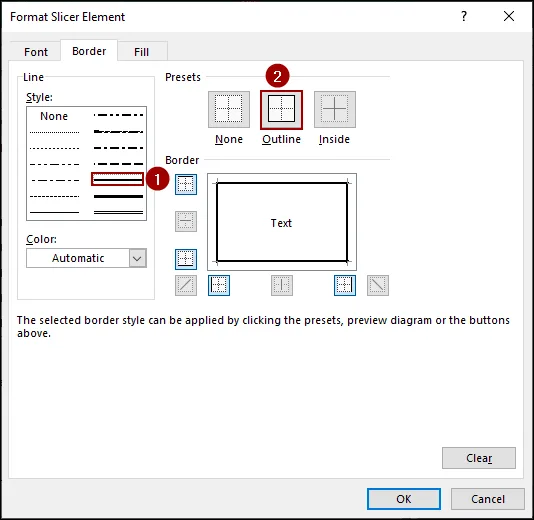The height and width of the screenshot is (520, 534).
Task: Close the Format Slicer Element dialog
Action: [x=509, y=16]
